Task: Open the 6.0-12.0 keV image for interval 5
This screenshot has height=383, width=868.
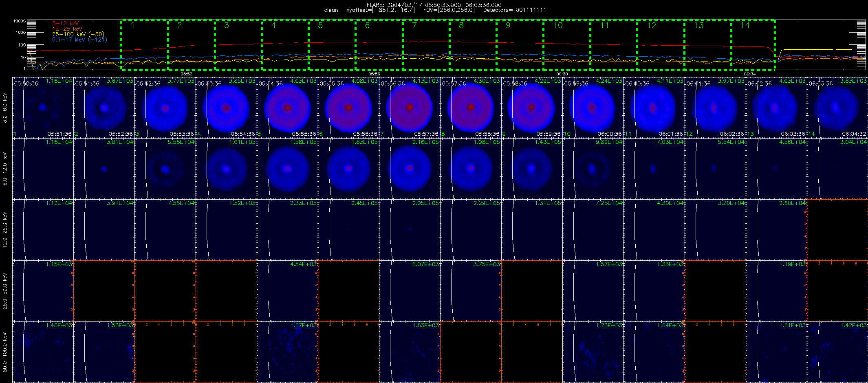Action: [x=287, y=169]
